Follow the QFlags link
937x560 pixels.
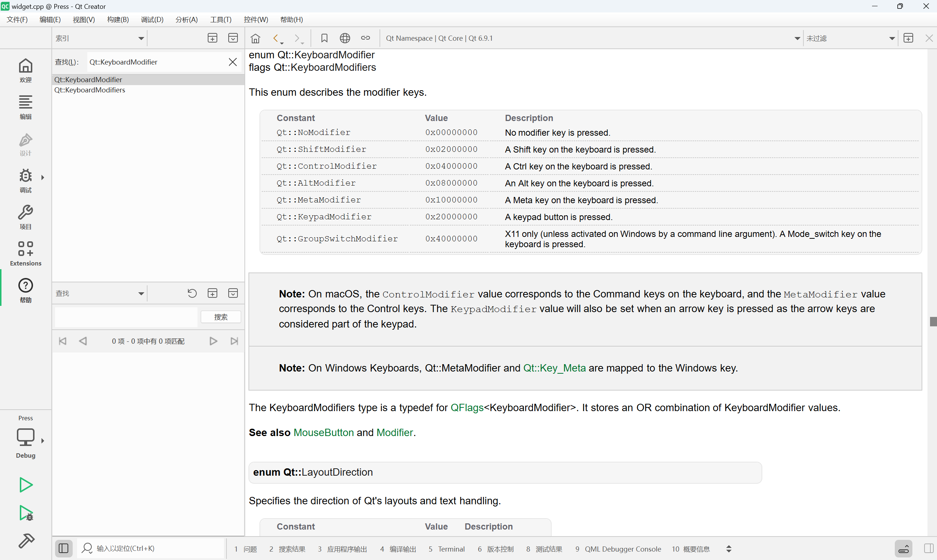pyautogui.click(x=467, y=407)
